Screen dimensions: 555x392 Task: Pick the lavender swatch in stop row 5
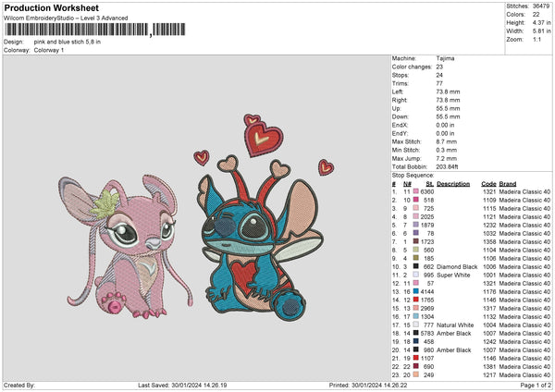pyautogui.click(x=416, y=225)
